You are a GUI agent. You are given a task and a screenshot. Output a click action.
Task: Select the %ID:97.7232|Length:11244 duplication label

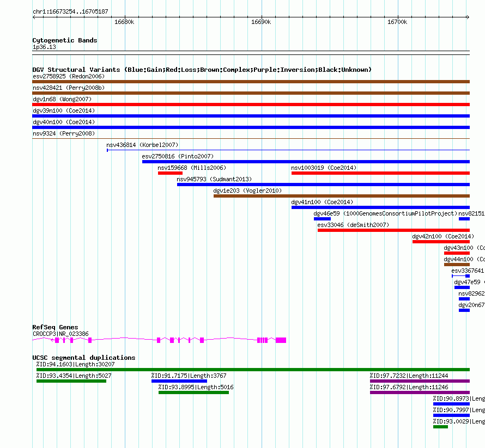tap(409, 376)
